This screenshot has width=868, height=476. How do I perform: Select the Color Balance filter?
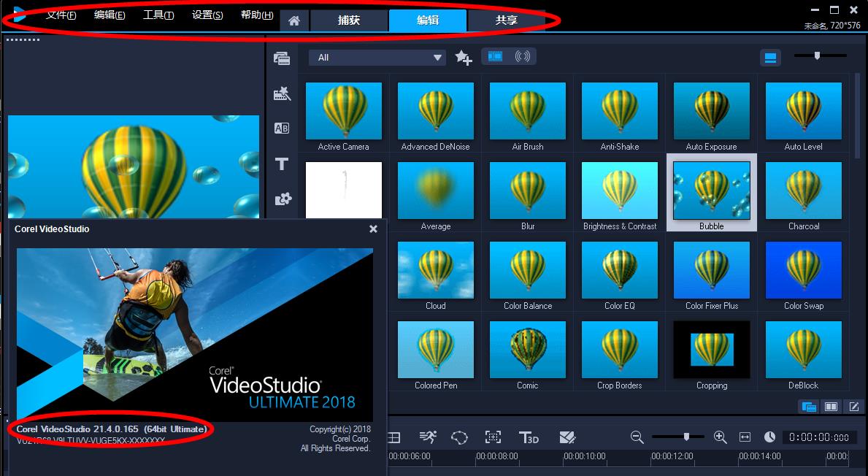pyautogui.click(x=528, y=270)
